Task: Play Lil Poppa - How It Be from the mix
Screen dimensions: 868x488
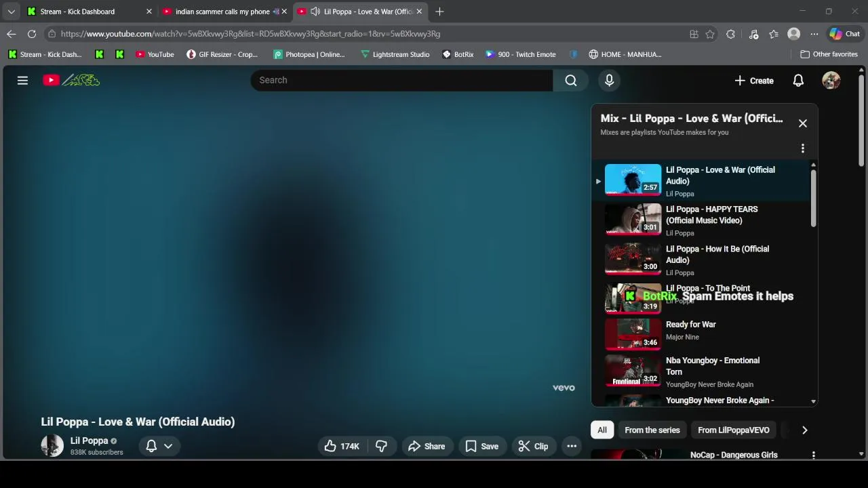Action: point(701,260)
